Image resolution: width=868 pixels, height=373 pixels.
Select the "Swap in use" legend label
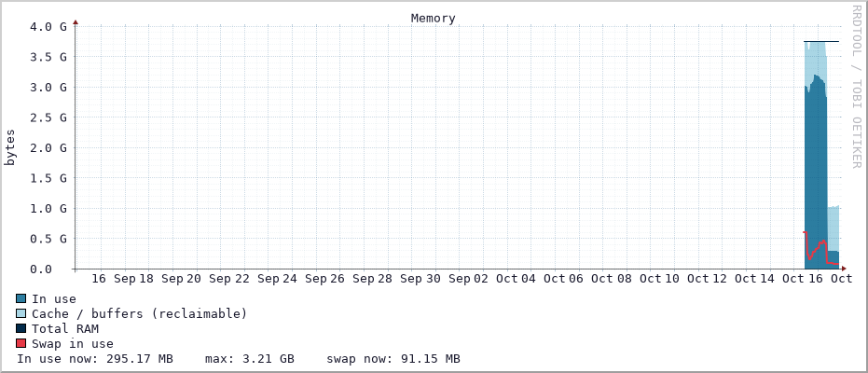[73, 344]
